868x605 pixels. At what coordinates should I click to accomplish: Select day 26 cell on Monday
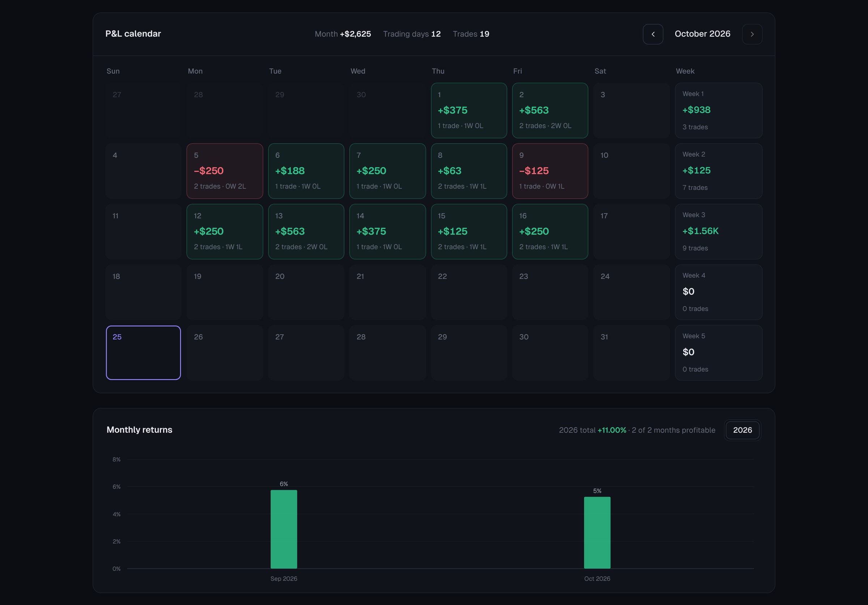[225, 352]
